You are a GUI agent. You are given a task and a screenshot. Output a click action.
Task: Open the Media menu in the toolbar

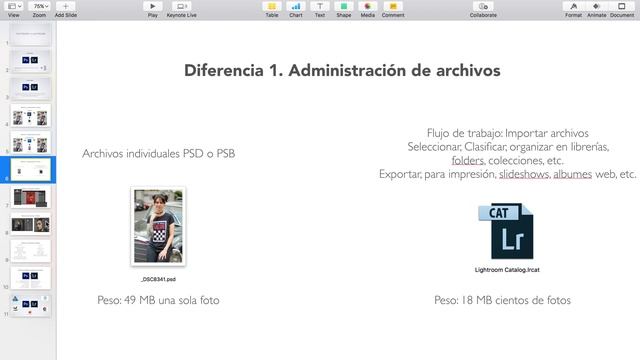tap(368, 7)
